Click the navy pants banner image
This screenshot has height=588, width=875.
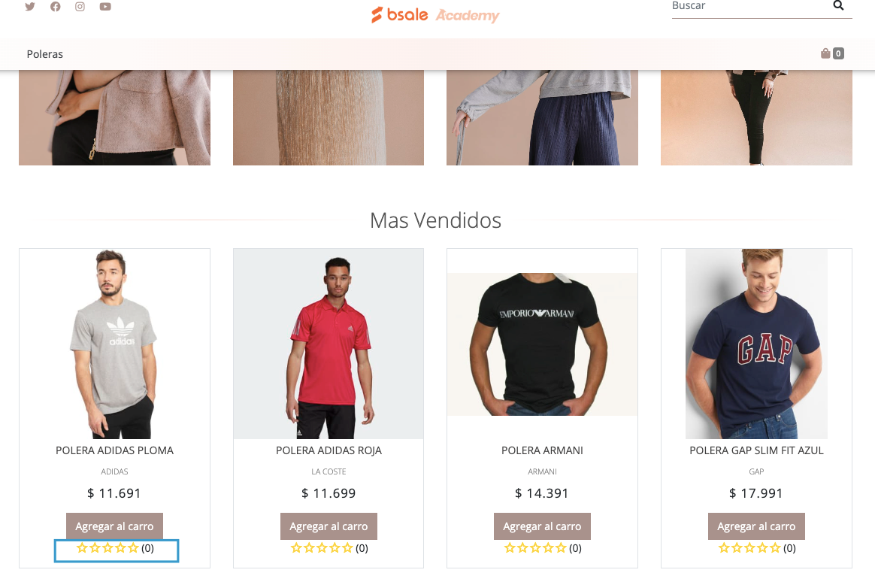tap(542, 117)
